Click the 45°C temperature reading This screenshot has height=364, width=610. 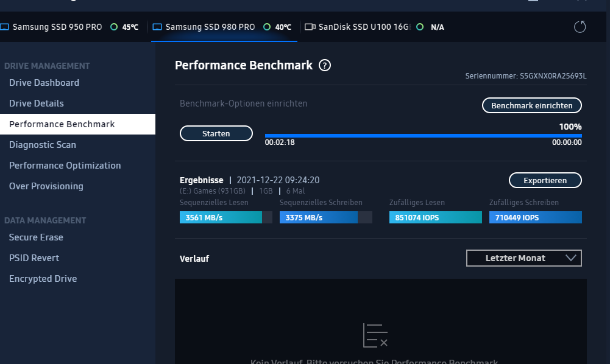pos(130,27)
